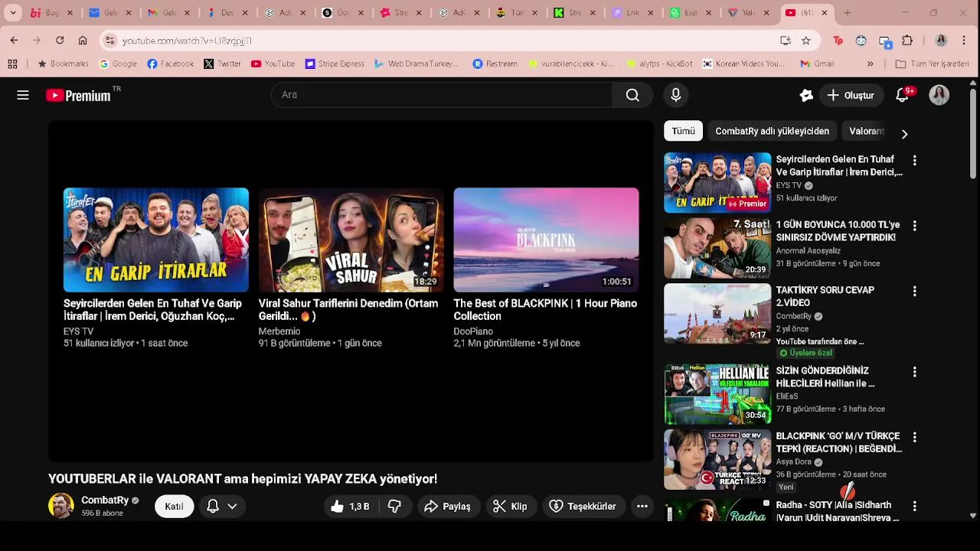Open options for TAKTİKRY SORU CEVAP video
The height and width of the screenshot is (551, 980).
point(914,291)
